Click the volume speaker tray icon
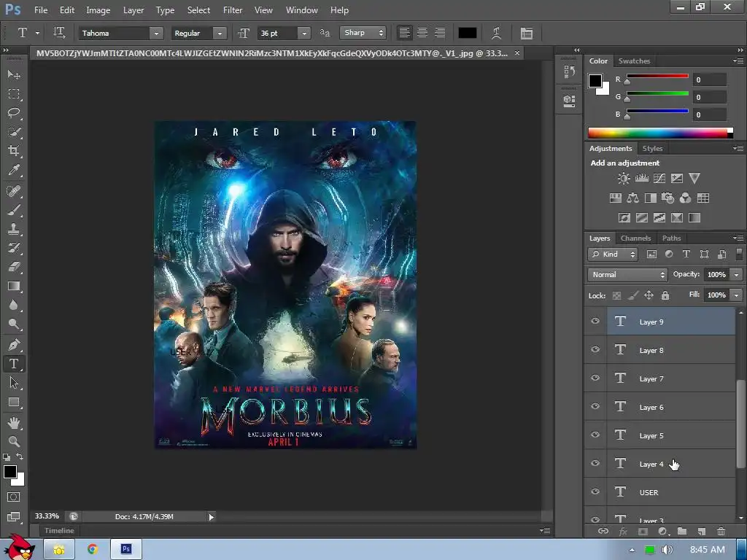Screen dimensions: 747x560 click(667, 550)
